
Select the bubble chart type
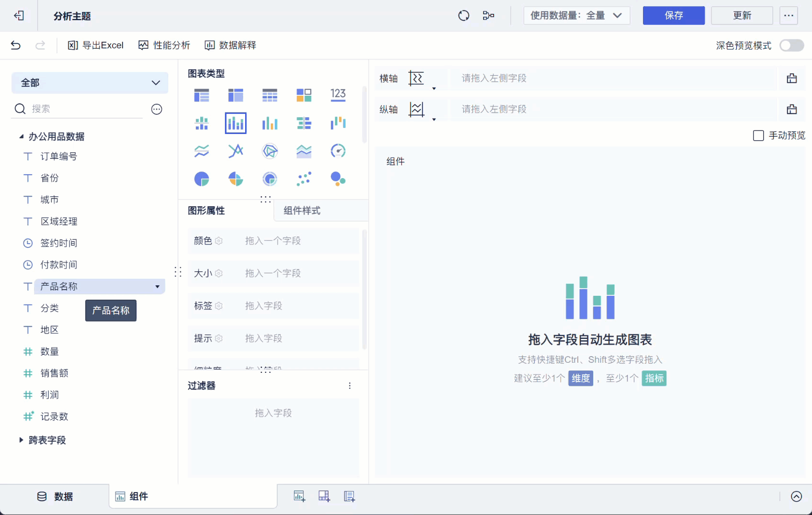[x=338, y=179]
